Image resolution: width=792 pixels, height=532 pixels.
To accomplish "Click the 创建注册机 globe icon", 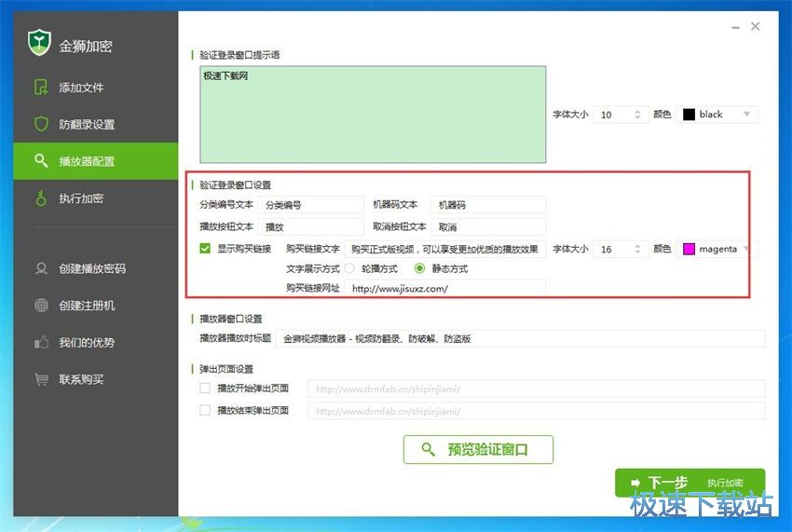I will click(41, 306).
